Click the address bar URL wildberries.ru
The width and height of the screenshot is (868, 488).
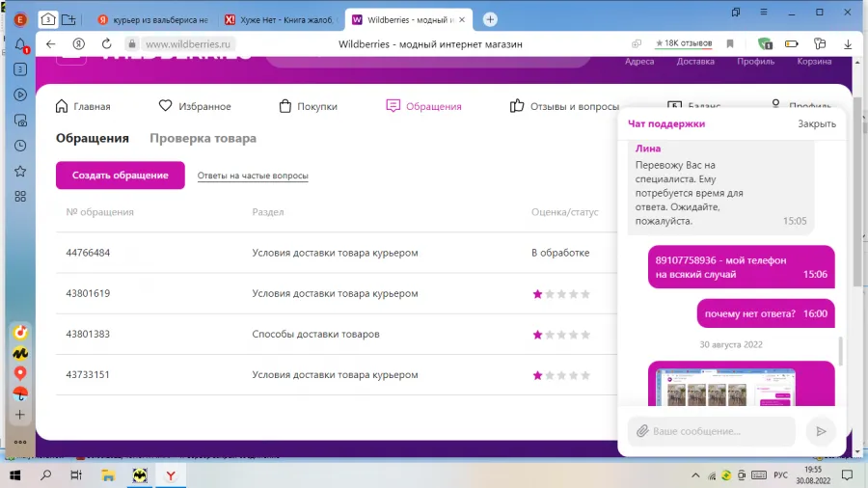coord(188,44)
